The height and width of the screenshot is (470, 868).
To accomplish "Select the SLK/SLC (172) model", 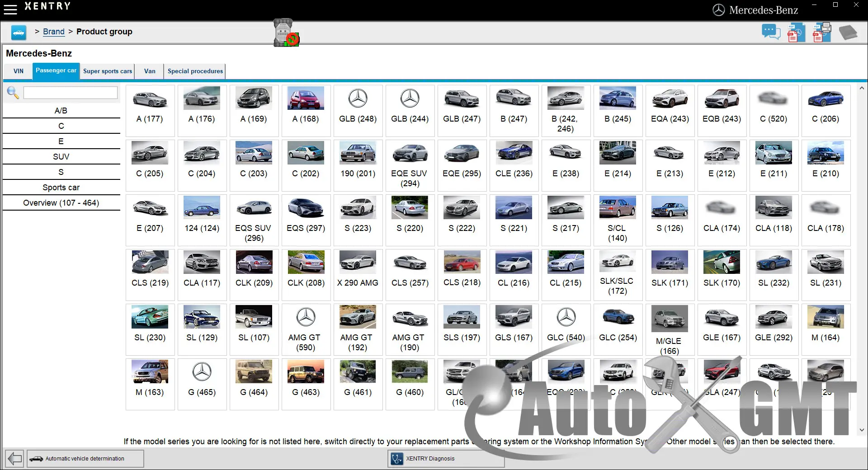I will [x=618, y=275].
